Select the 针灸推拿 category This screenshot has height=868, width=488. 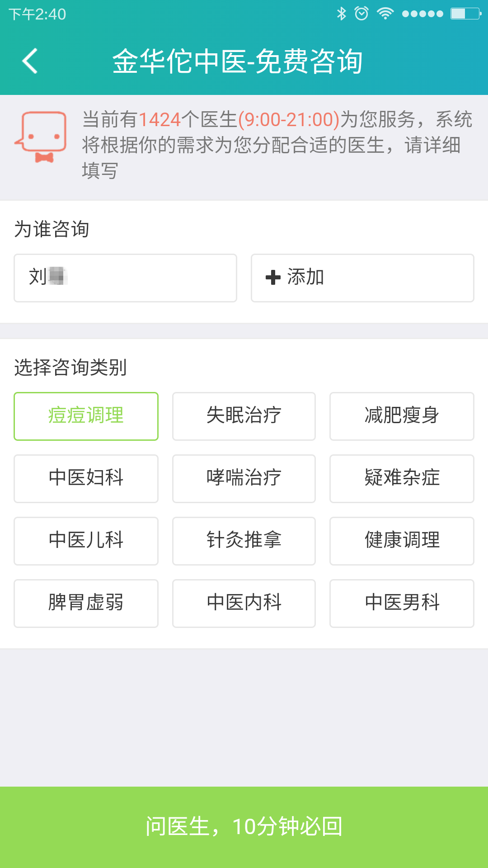[244, 541]
